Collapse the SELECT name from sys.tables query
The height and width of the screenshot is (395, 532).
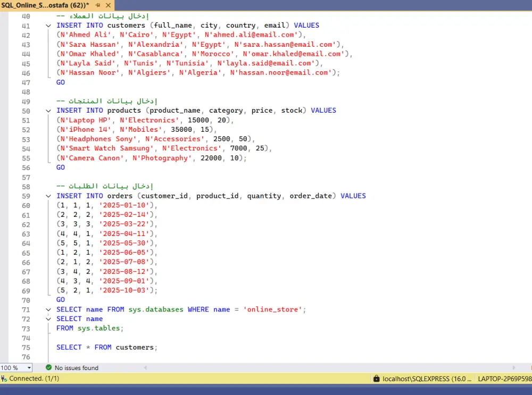pyautogui.click(x=48, y=318)
